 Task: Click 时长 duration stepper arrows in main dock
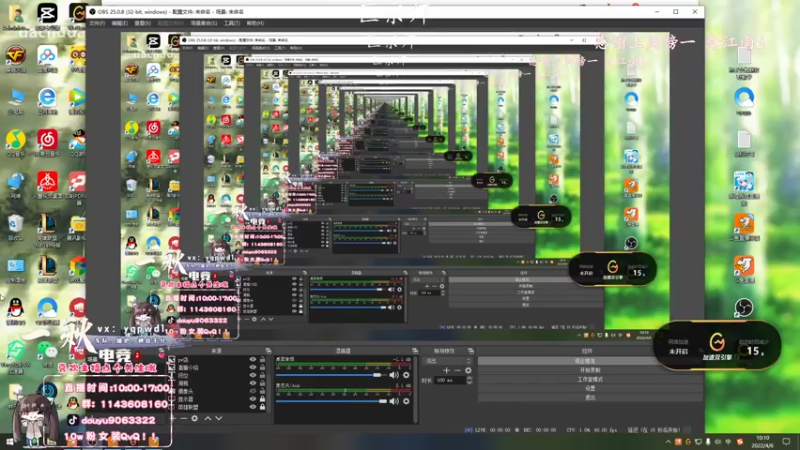click(469, 380)
